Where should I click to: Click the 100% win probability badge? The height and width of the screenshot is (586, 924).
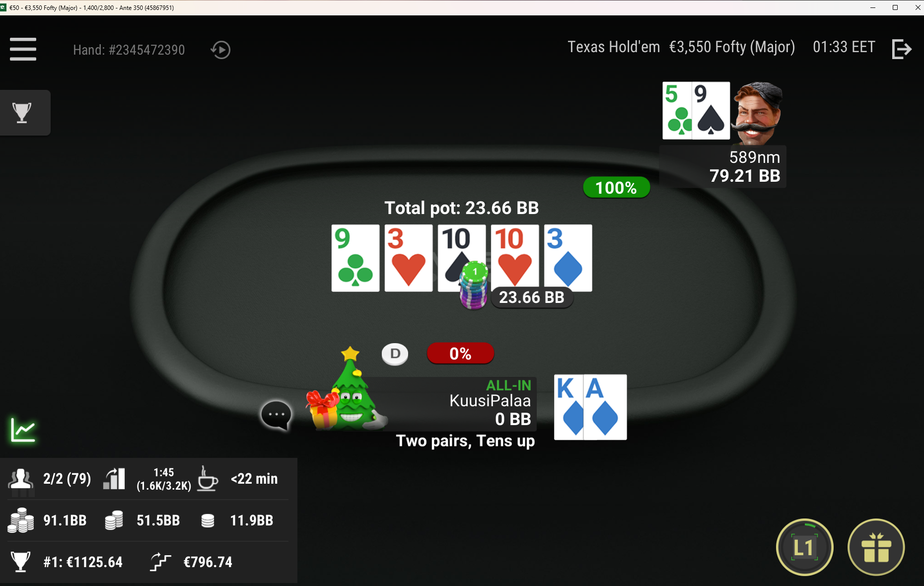[616, 188]
